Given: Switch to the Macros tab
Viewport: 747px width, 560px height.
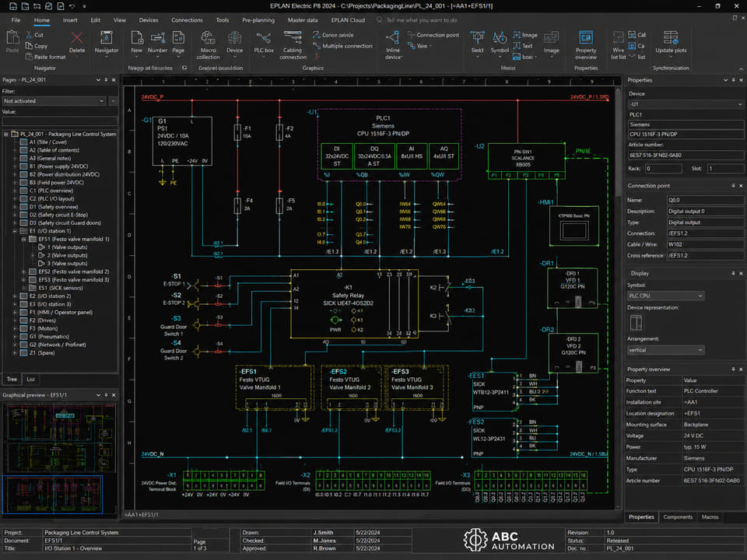Looking at the screenshot, I should point(710,517).
